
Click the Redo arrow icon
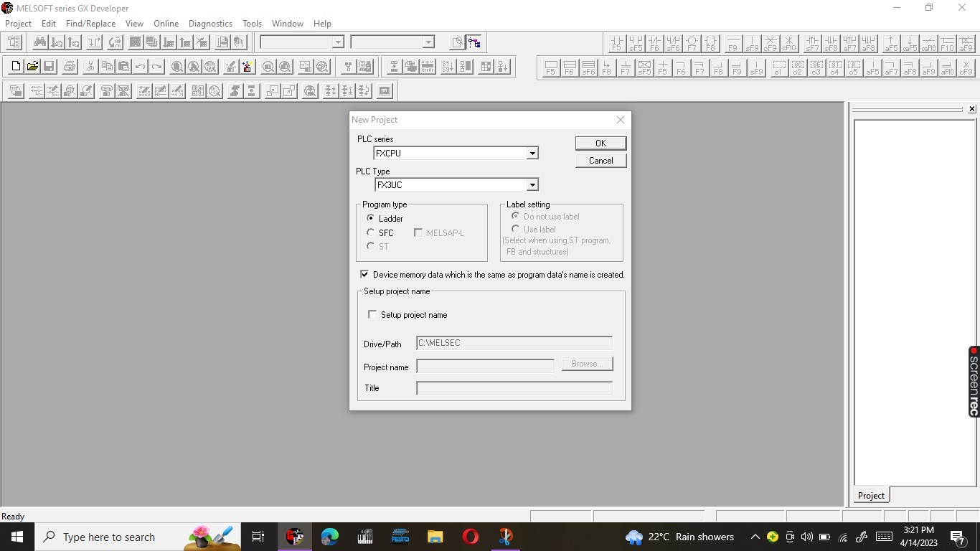tap(156, 67)
